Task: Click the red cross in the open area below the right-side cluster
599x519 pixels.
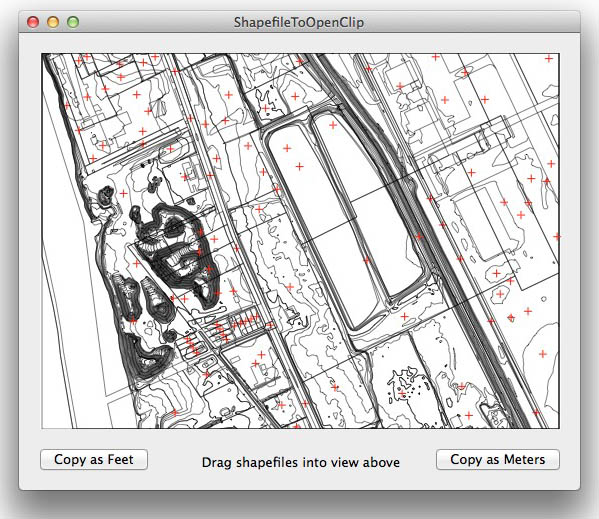Action: coord(543,354)
